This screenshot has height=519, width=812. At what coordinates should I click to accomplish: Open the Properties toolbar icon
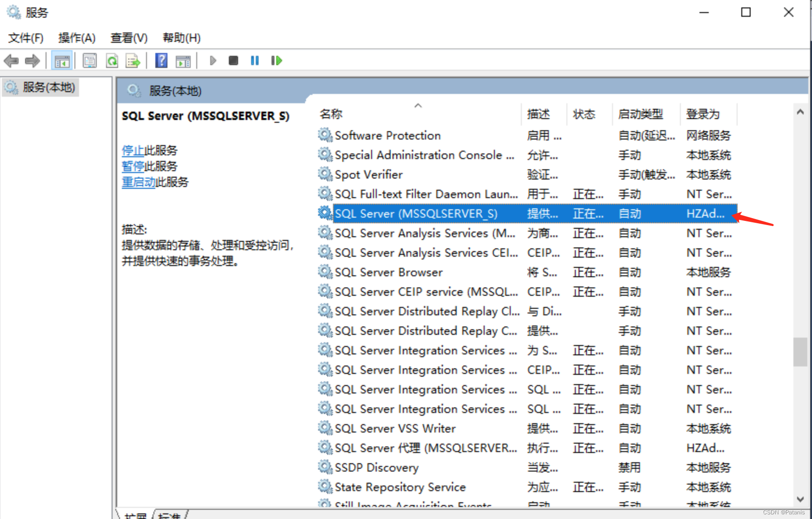[90, 60]
